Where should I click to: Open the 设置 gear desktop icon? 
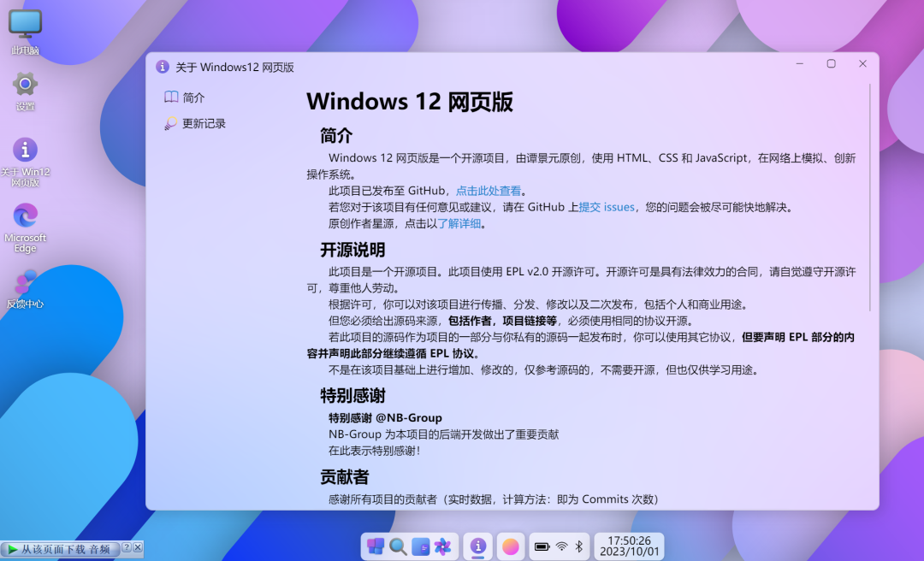coord(25,92)
